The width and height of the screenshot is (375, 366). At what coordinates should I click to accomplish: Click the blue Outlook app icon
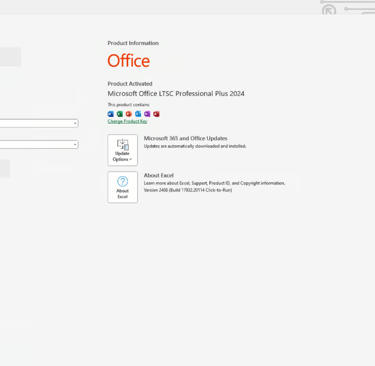point(138,114)
